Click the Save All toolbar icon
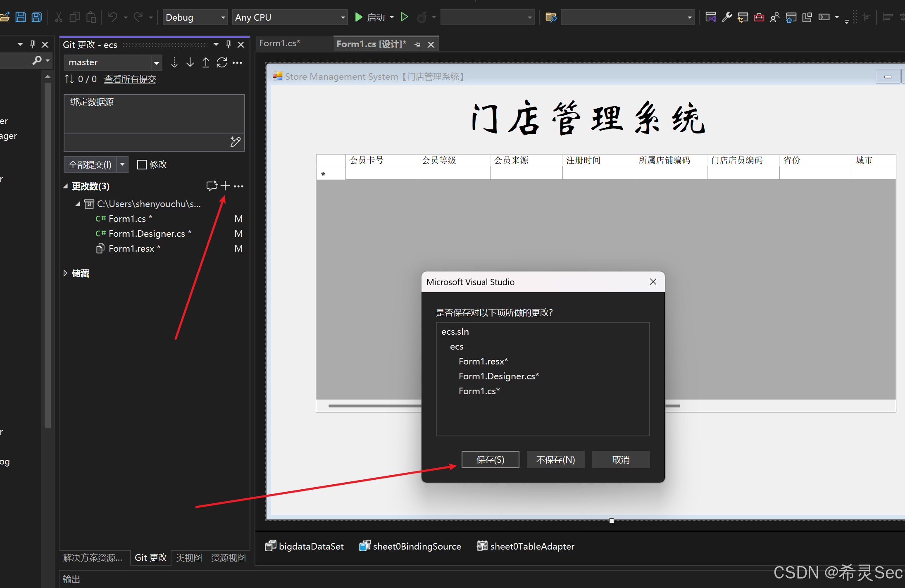Viewport: 905px width, 588px height. click(x=37, y=17)
